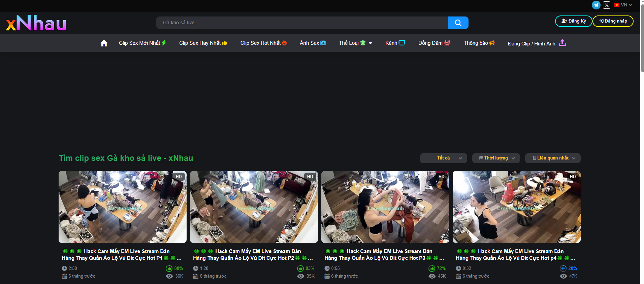Screen dimensions: 644x284
Task: Click the megaphone icon next to Thông báo
Action: (x=492, y=43)
